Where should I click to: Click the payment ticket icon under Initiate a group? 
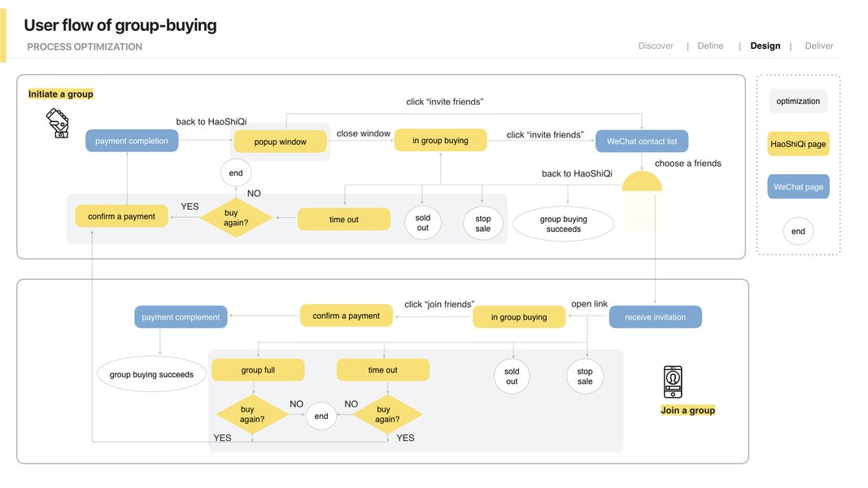[57, 124]
